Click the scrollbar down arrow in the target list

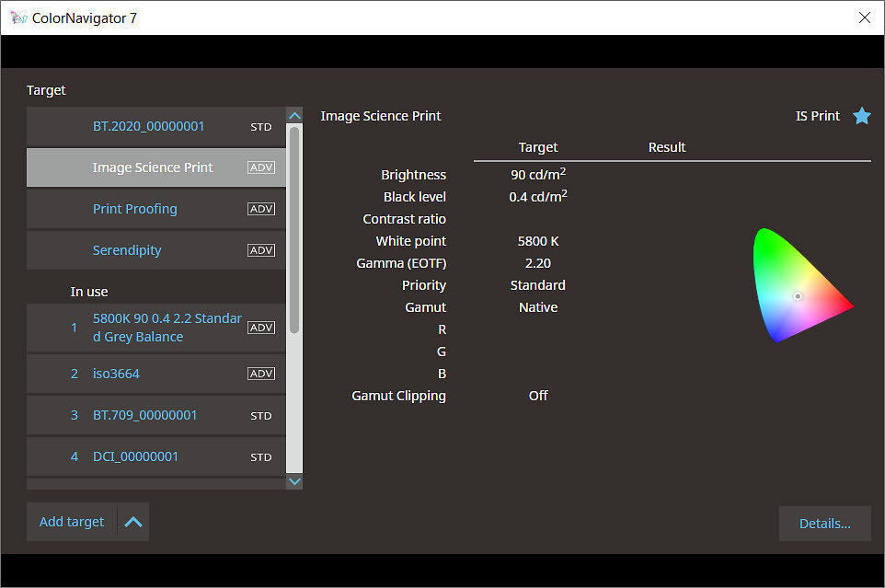point(294,481)
